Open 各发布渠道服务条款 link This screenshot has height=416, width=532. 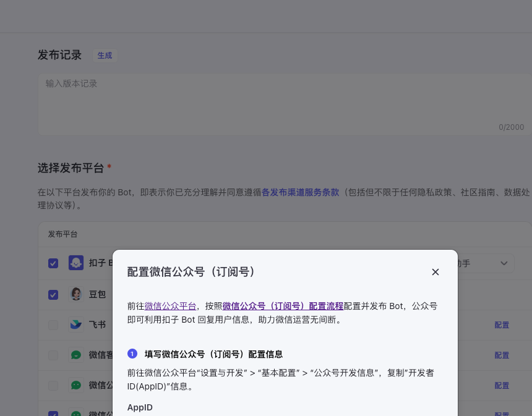point(300,192)
